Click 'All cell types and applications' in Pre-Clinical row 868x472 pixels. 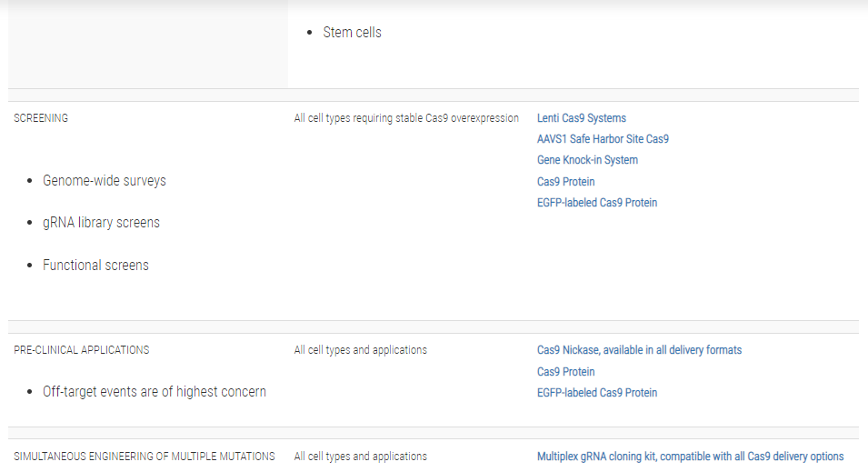(x=360, y=350)
